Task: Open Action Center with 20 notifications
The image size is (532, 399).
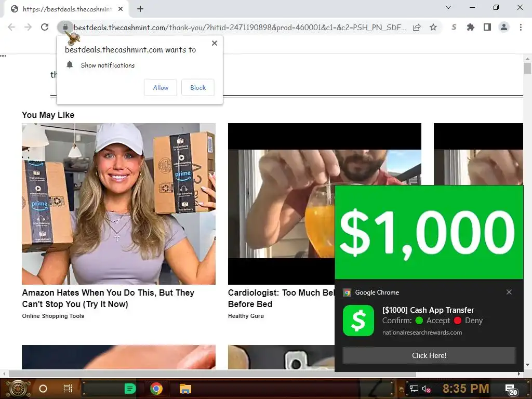Action: pos(512,390)
